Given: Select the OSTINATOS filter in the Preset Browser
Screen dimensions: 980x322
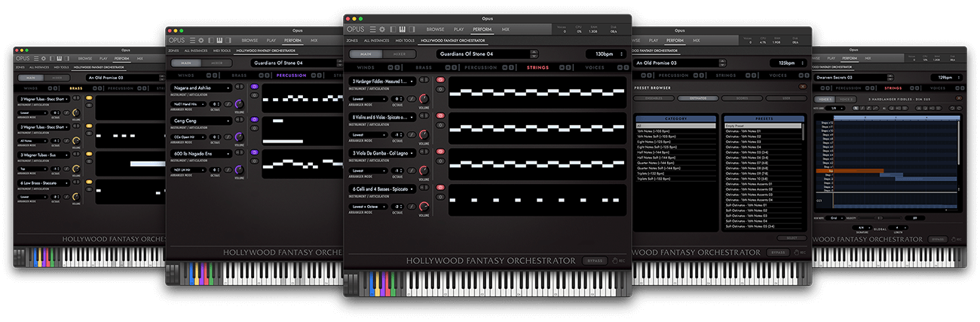Looking at the screenshot, I should point(697,98).
